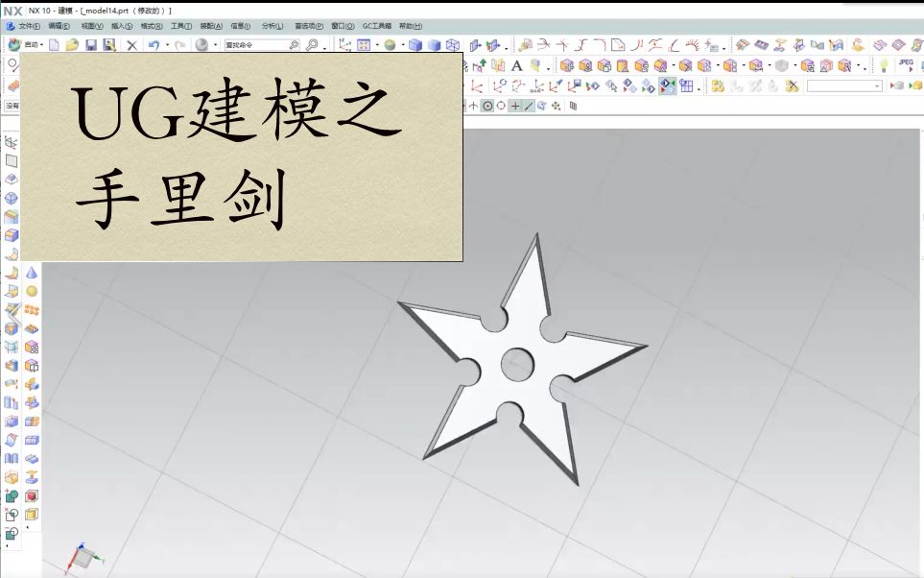Click the orange pattern feature dots icon
The image size is (924, 578).
(x=32, y=310)
